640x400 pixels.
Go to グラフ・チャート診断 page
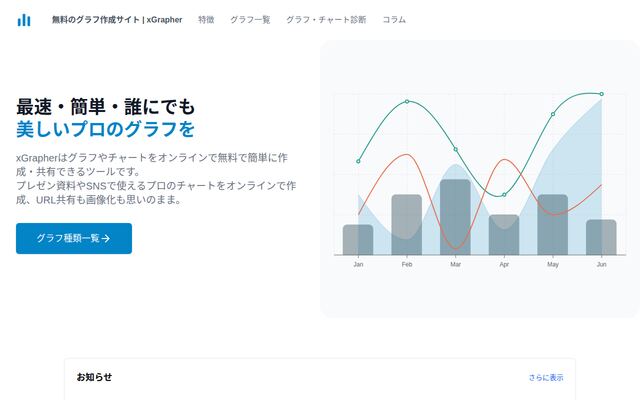pyautogui.click(x=326, y=20)
